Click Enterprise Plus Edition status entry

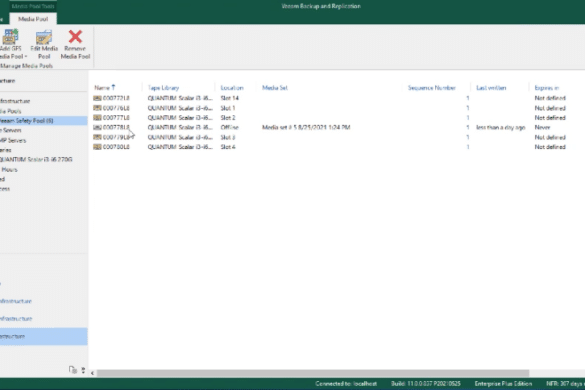503,384
